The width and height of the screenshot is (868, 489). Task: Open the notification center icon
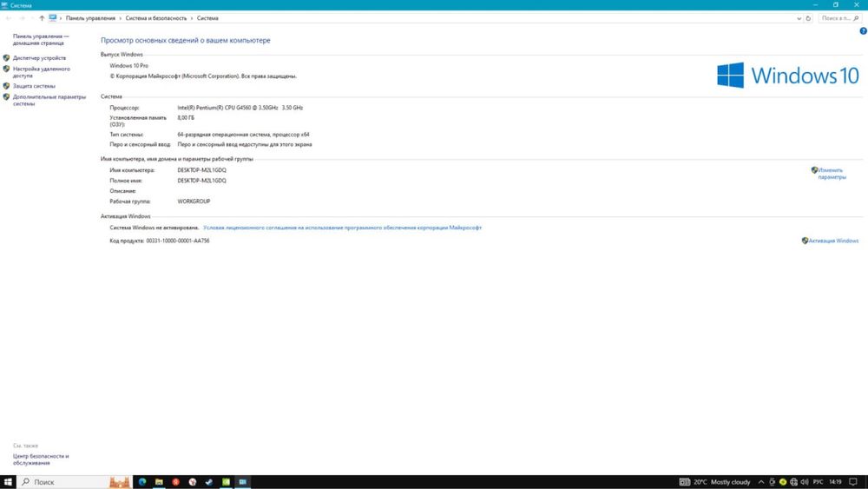pos(853,482)
